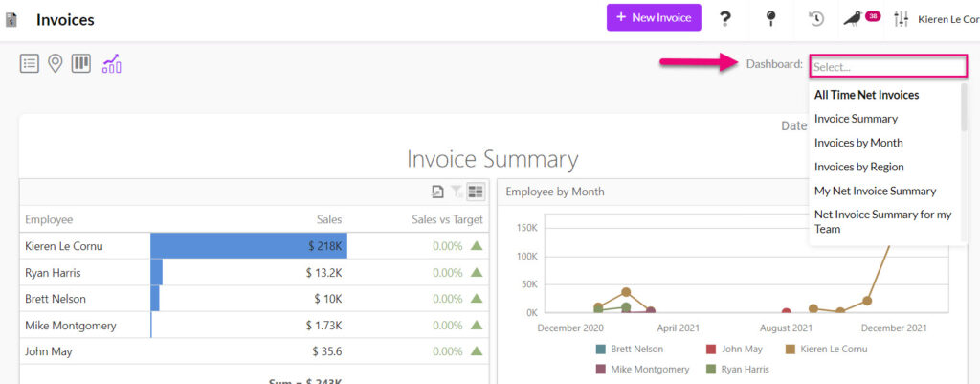Click the Kieren Le Cornu user name

pos(948,19)
